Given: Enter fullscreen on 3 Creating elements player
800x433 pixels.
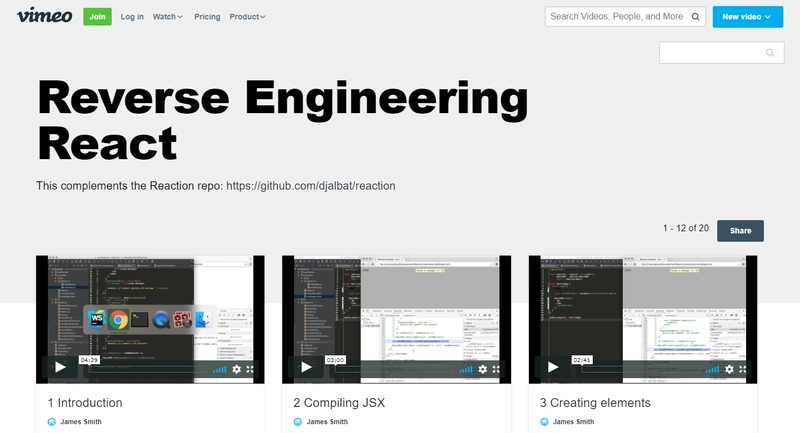Looking at the screenshot, I should [x=743, y=369].
